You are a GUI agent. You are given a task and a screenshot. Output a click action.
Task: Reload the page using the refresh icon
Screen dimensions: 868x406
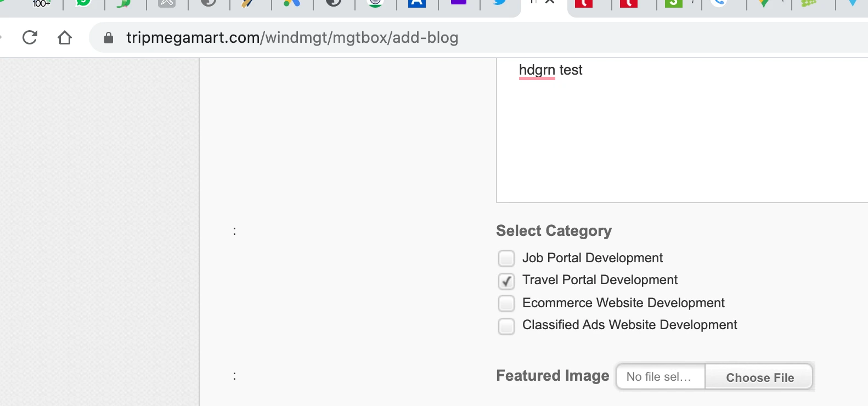[30, 37]
